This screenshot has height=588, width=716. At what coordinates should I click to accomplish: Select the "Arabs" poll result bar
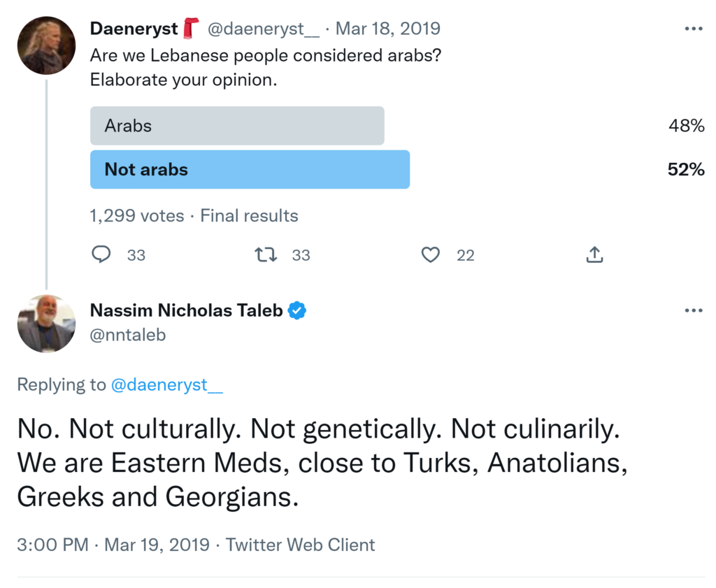[237, 126]
